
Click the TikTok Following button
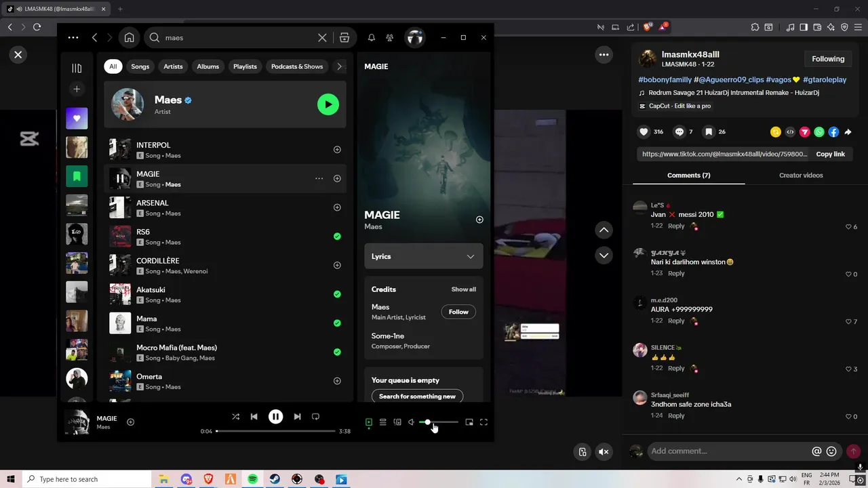pos(828,59)
